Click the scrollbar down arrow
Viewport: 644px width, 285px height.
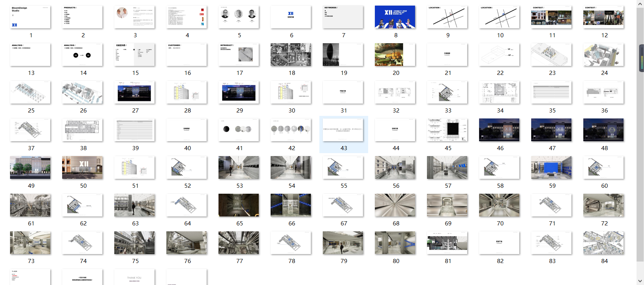coord(640,281)
